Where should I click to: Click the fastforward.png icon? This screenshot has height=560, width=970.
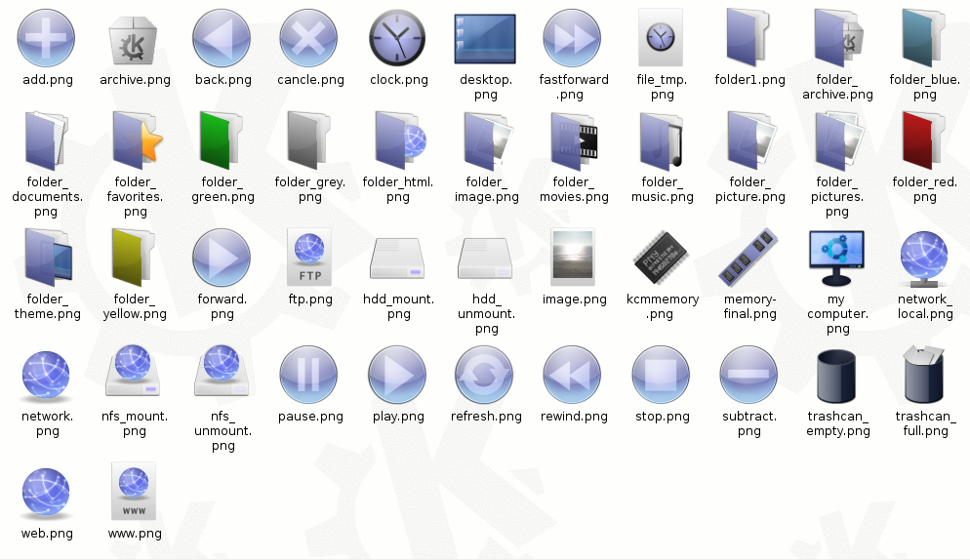[x=572, y=38]
